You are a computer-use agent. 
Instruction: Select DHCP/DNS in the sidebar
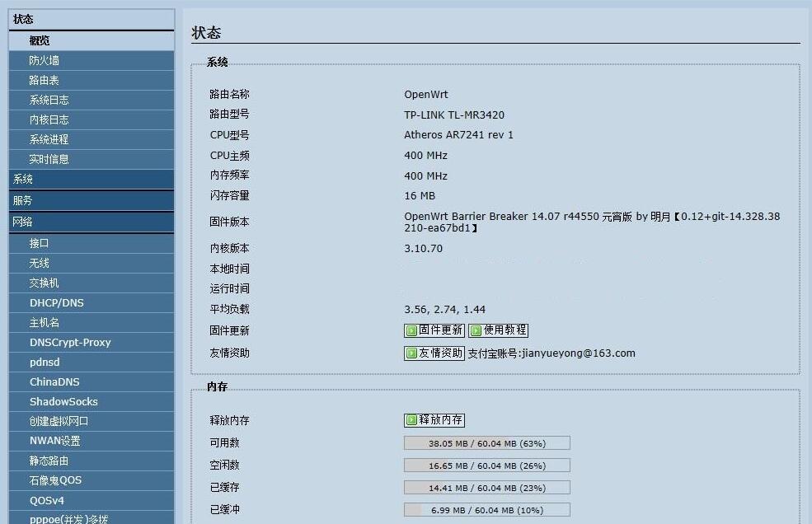(57, 302)
